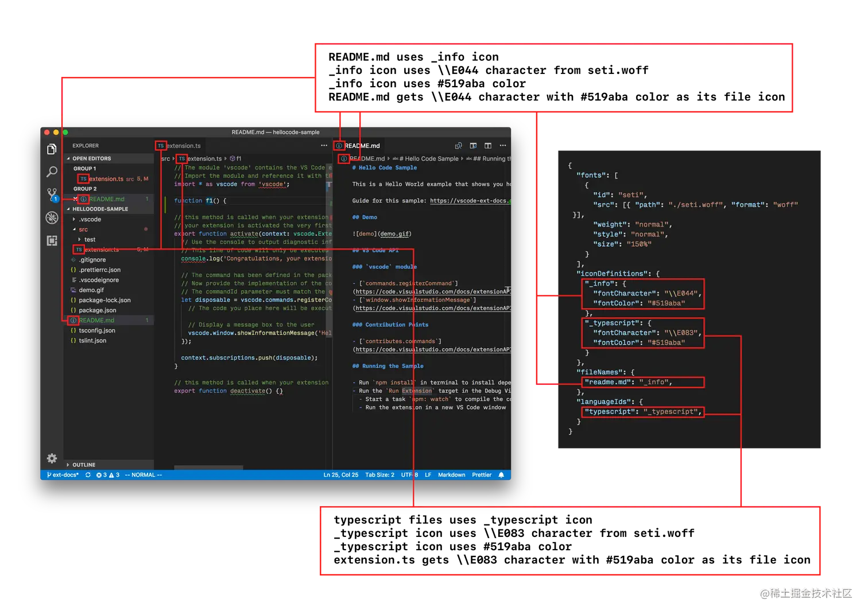Change Tab Size: 2 in the status bar
This screenshot has height=615, width=868.
(380, 475)
